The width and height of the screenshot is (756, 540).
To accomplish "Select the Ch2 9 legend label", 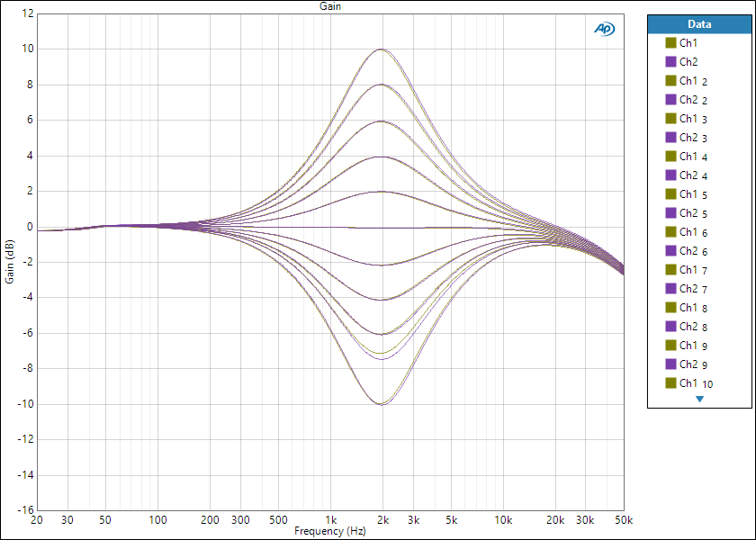I will coord(693,364).
